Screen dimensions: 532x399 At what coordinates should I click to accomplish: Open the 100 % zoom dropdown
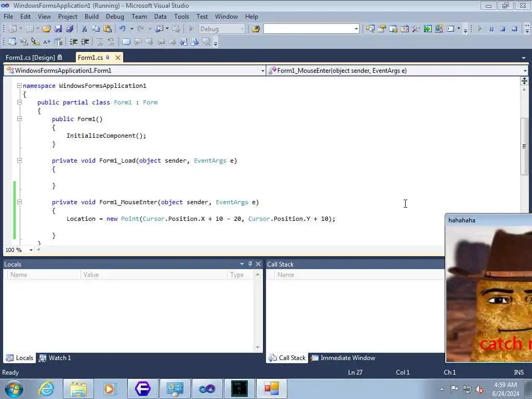coord(31,250)
